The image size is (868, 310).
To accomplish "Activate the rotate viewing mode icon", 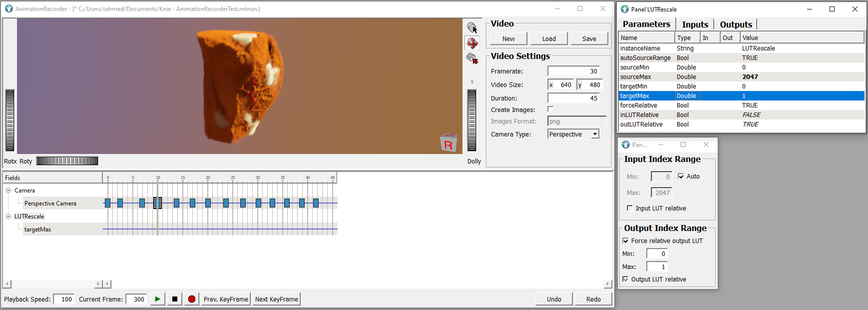I will pyautogui.click(x=472, y=43).
